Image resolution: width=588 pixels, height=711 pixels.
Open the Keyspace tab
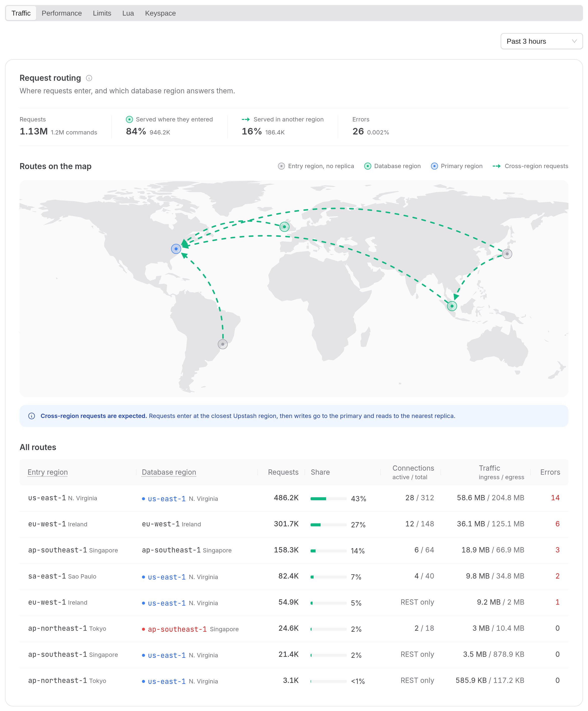click(x=160, y=13)
